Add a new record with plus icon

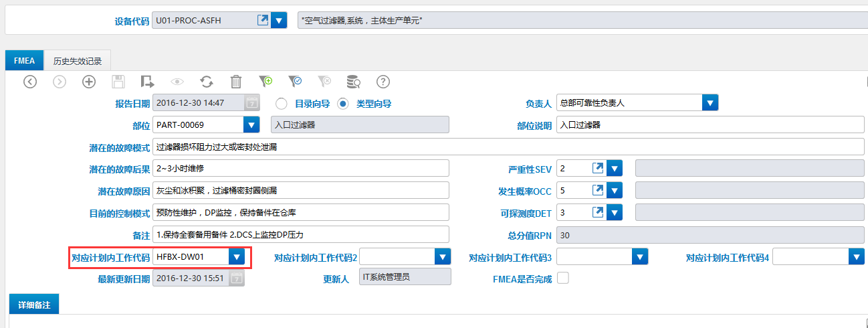coord(89,82)
